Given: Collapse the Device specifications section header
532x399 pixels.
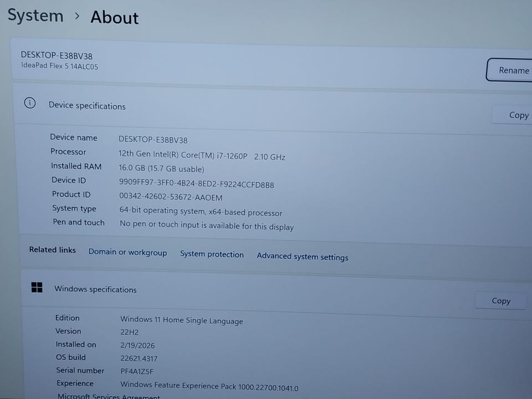Looking at the screenshot, I should [273, 109].
